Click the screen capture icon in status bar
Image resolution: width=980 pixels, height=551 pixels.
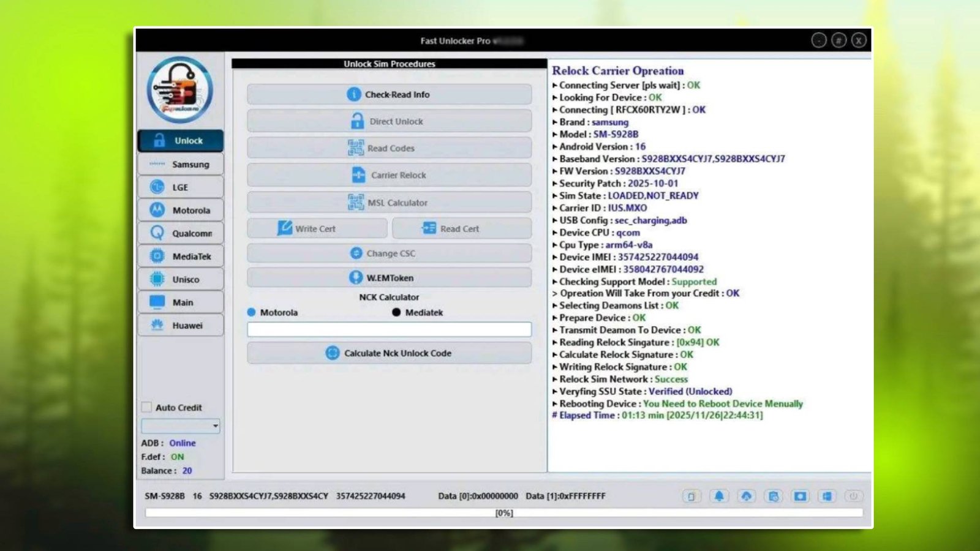click(x=801, y=497)
